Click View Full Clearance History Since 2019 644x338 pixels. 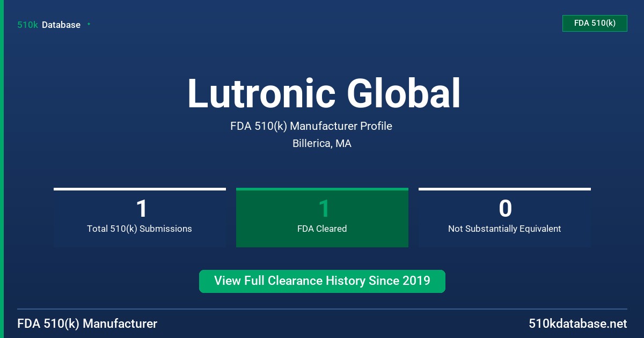322,281
